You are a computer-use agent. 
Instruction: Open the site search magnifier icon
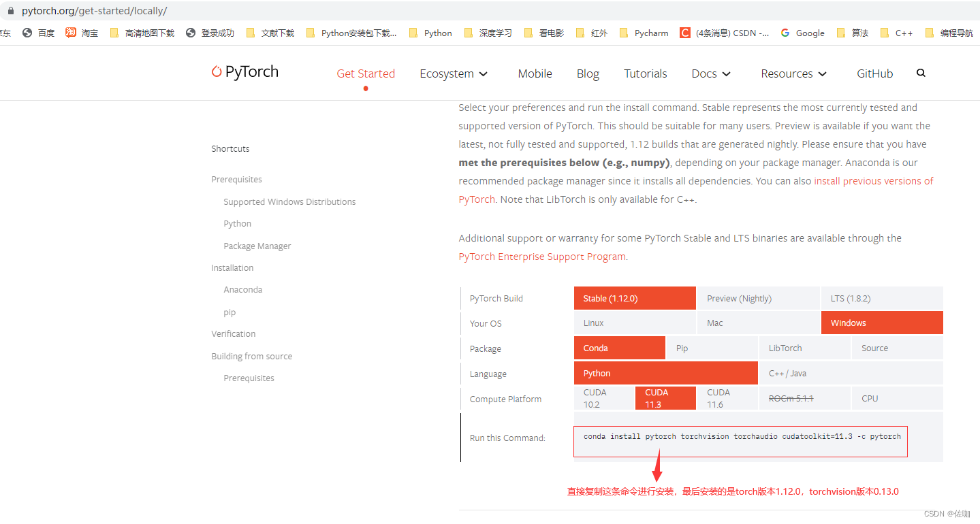[x=921, y=73]
